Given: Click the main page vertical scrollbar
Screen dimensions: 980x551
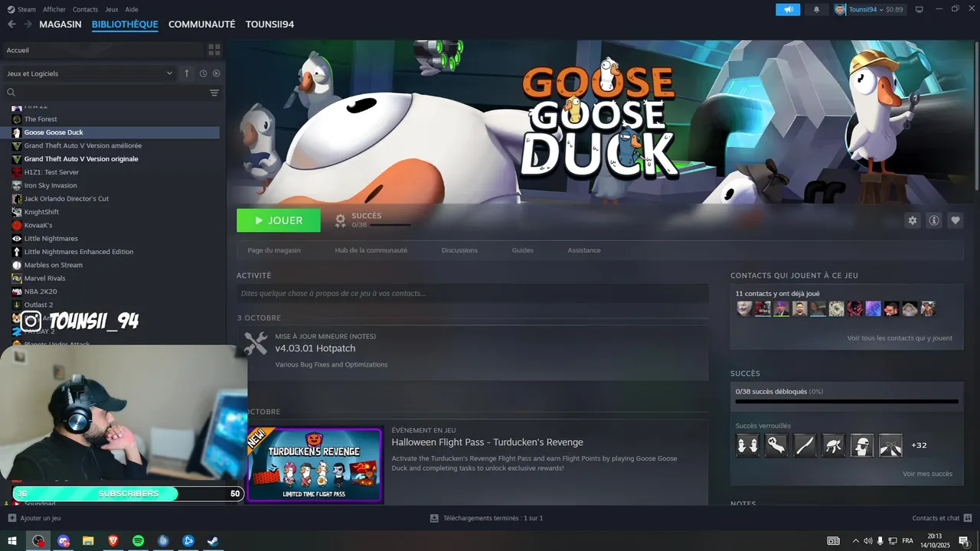Looking at the screenshot, I should [975, 115].
